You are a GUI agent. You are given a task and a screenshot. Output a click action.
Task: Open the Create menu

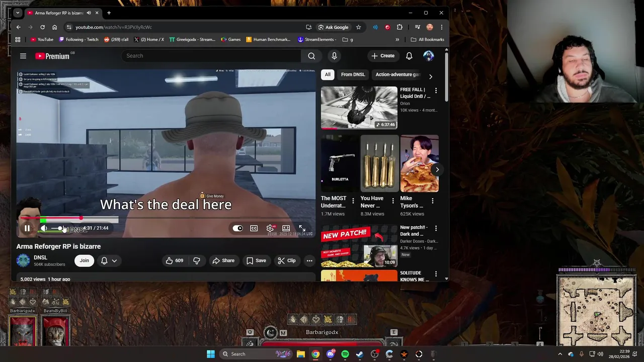coord(383,56)
